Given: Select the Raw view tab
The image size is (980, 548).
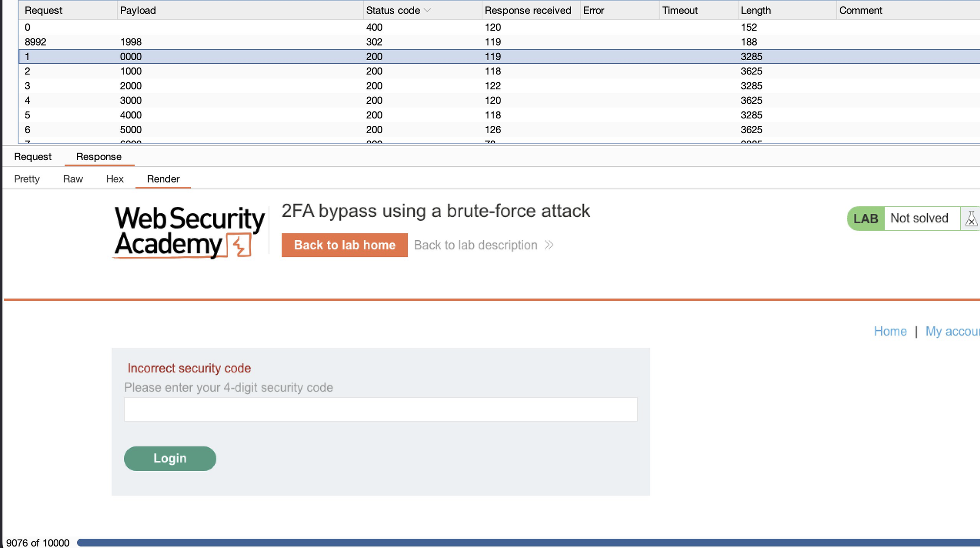Looking at the screenshot, I should (73, 179).
